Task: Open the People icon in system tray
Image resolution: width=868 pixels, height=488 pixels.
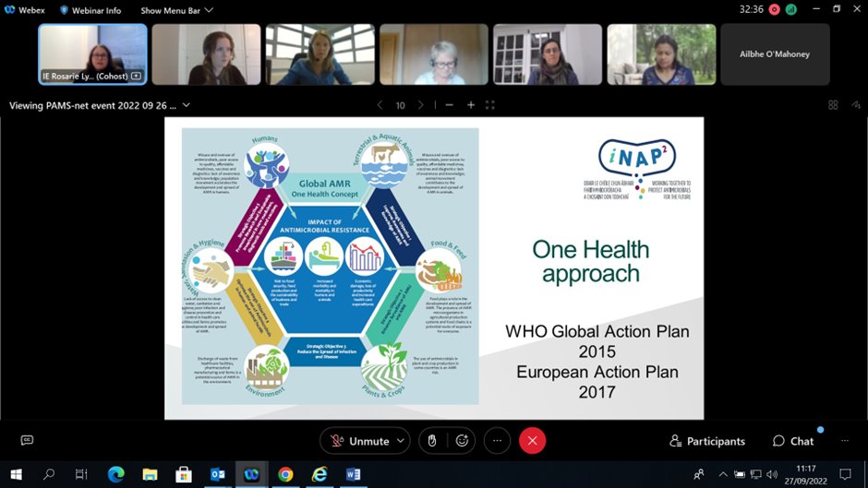Action: [699, 474]
